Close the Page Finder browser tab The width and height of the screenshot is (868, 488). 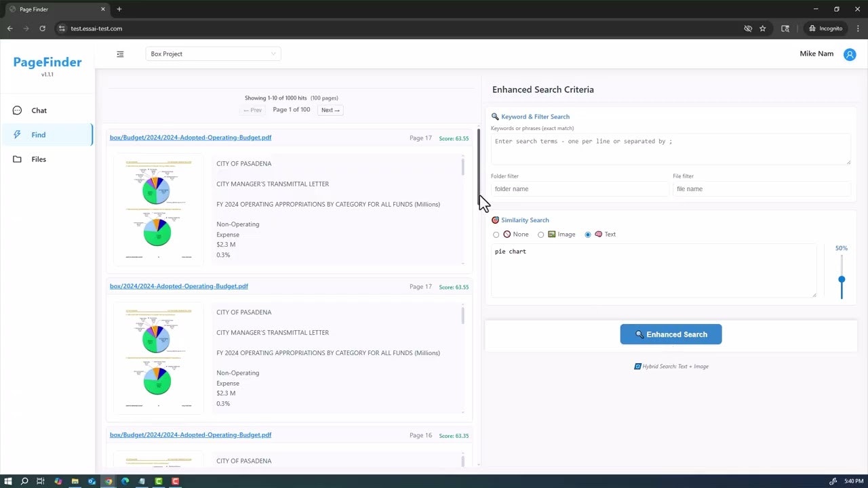(x=103, y=9)
